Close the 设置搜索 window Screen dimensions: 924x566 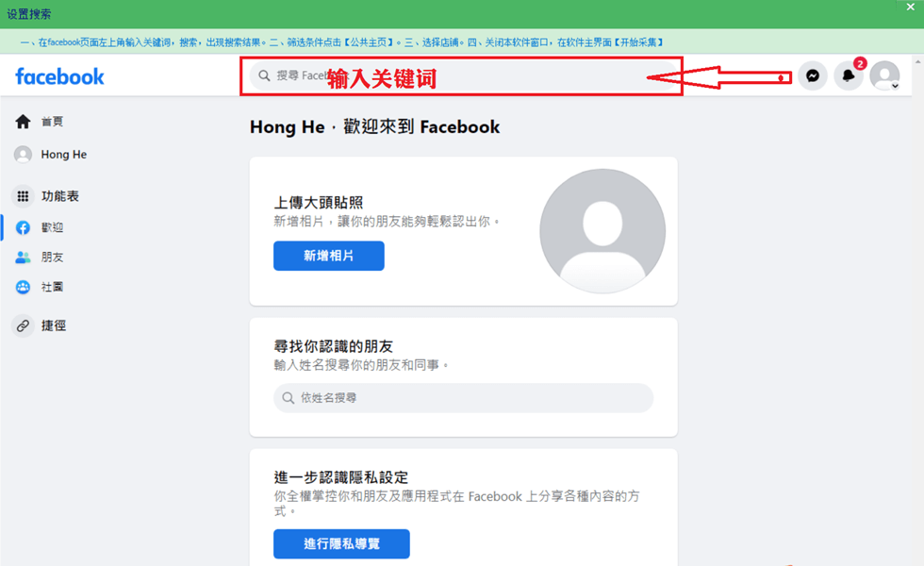point(910,8)
